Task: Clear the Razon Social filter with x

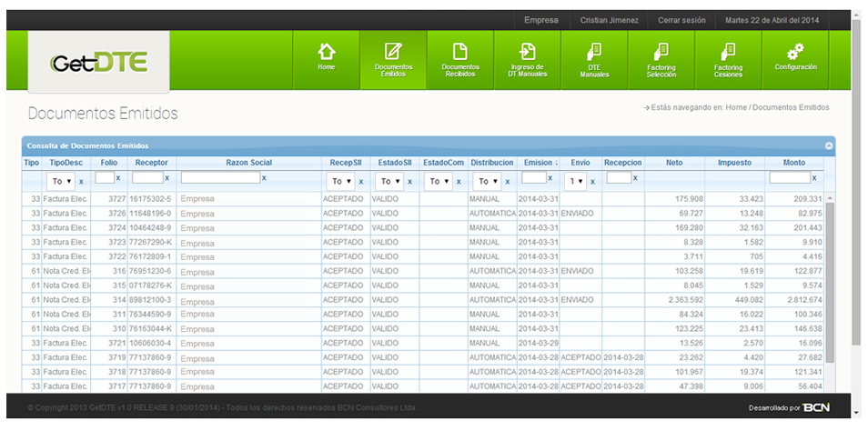Action: (x=264, y=178)
